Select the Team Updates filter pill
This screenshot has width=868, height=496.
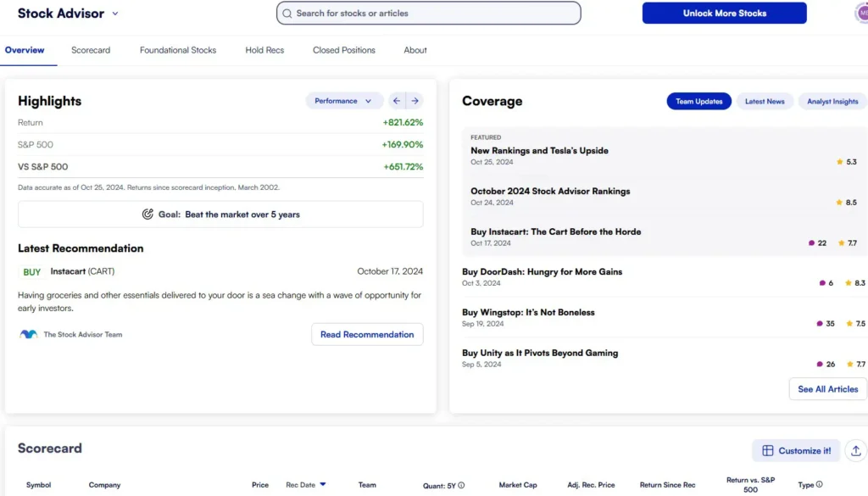tap(699, 102)
